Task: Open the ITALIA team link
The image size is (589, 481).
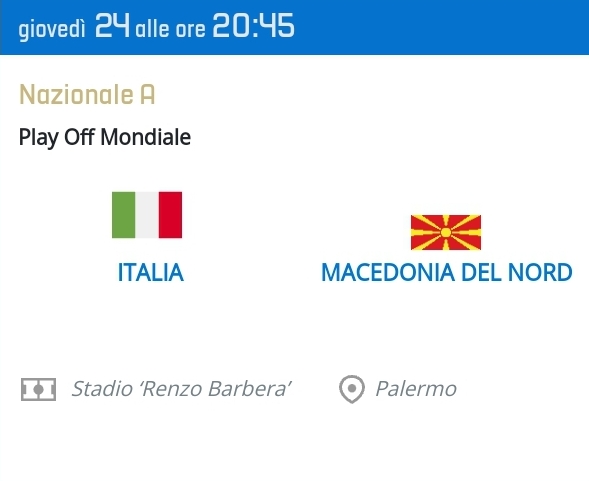Action: pyautogui.click(x=151, y=272)
